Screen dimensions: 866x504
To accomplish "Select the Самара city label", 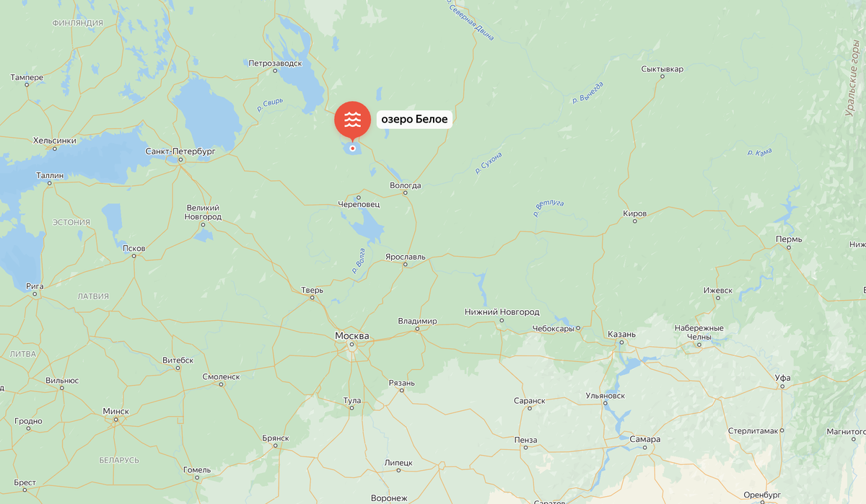I will [x=644, y=439].
